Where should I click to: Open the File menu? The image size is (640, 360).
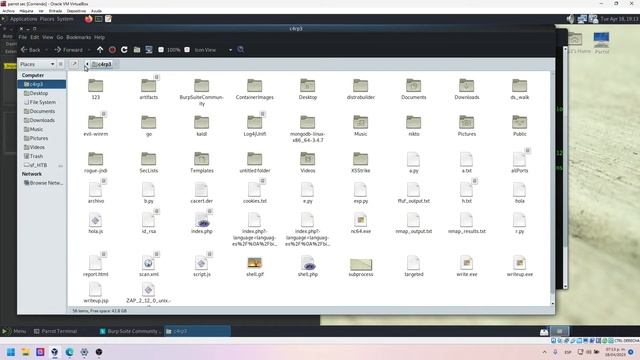tap(22, 37)
